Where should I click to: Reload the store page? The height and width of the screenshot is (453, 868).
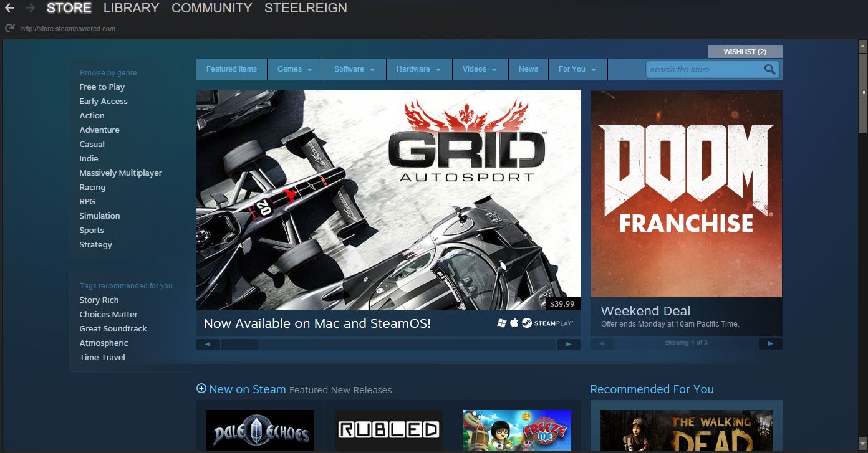pos(9,29)
